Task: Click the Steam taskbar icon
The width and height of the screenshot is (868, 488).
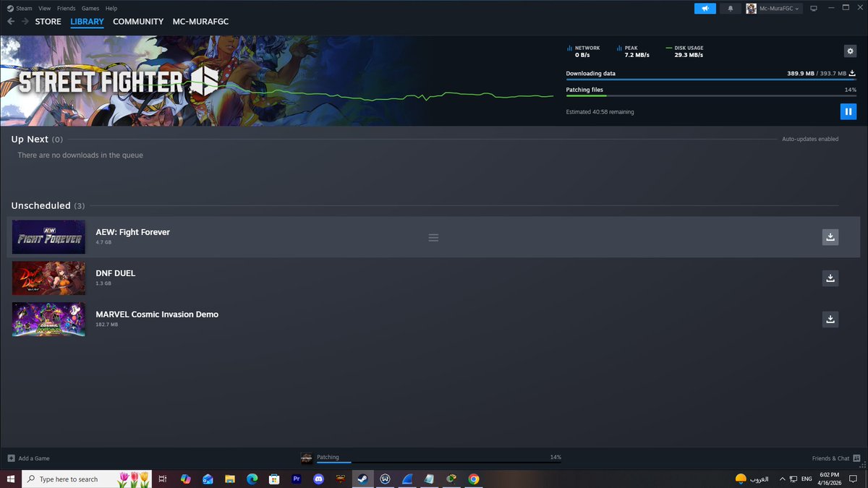Action: [x=362, y=479]
